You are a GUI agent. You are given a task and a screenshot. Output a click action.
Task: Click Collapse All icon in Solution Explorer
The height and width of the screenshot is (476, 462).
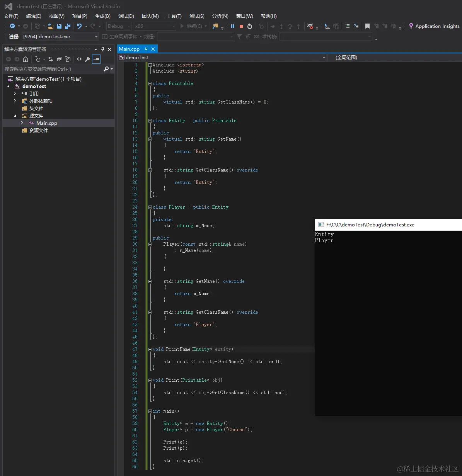pos(59,59)
